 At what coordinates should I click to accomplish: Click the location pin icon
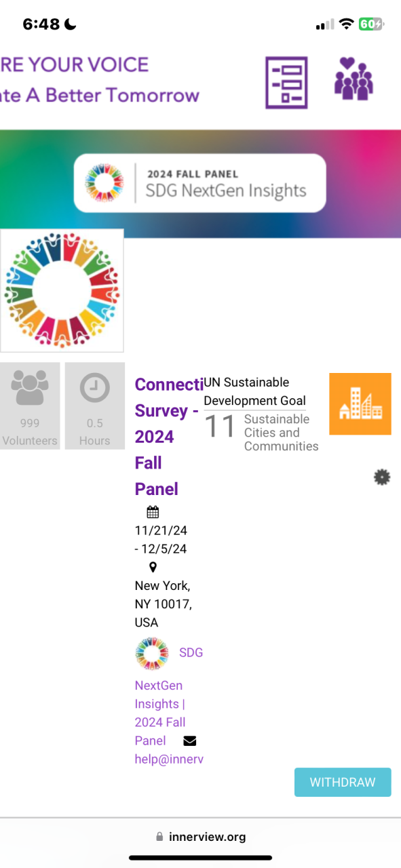[153, 568]
